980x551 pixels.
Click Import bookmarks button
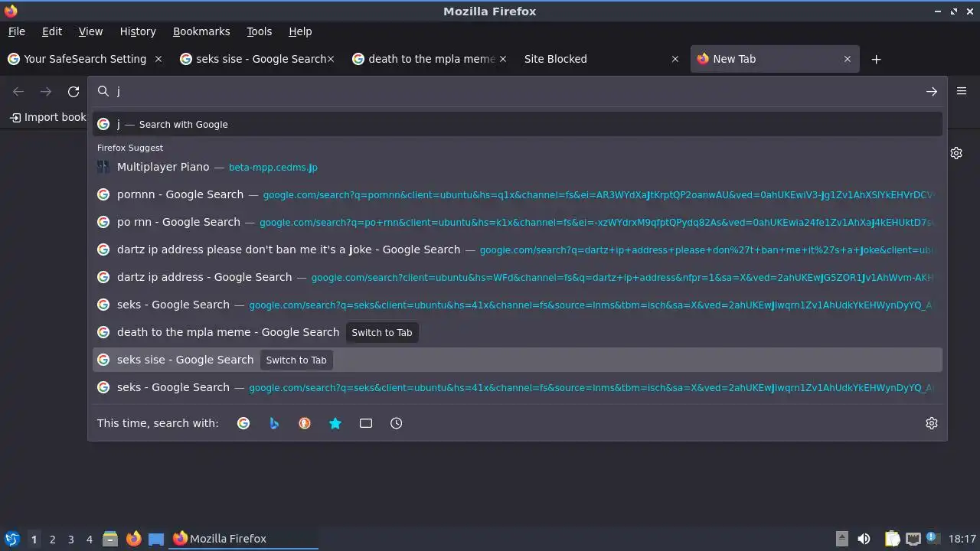pos(48,117)
